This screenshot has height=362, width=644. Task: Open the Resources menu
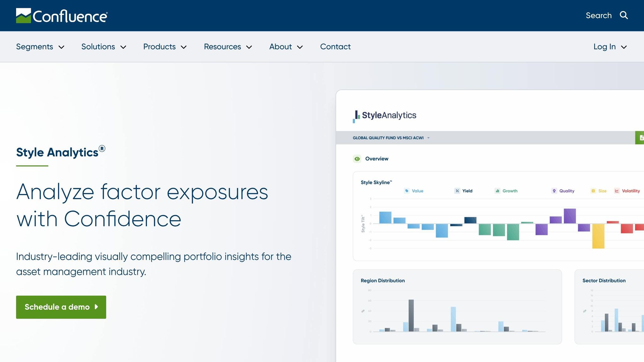222,47
